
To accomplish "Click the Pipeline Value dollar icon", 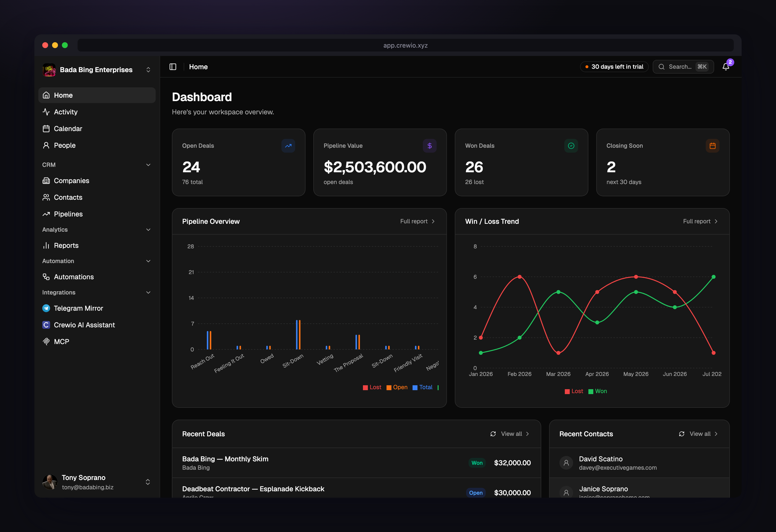I will 430,146.
